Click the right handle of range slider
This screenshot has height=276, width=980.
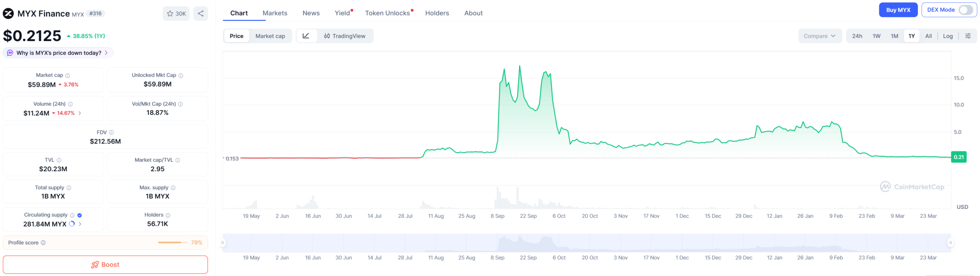point(950,243)
